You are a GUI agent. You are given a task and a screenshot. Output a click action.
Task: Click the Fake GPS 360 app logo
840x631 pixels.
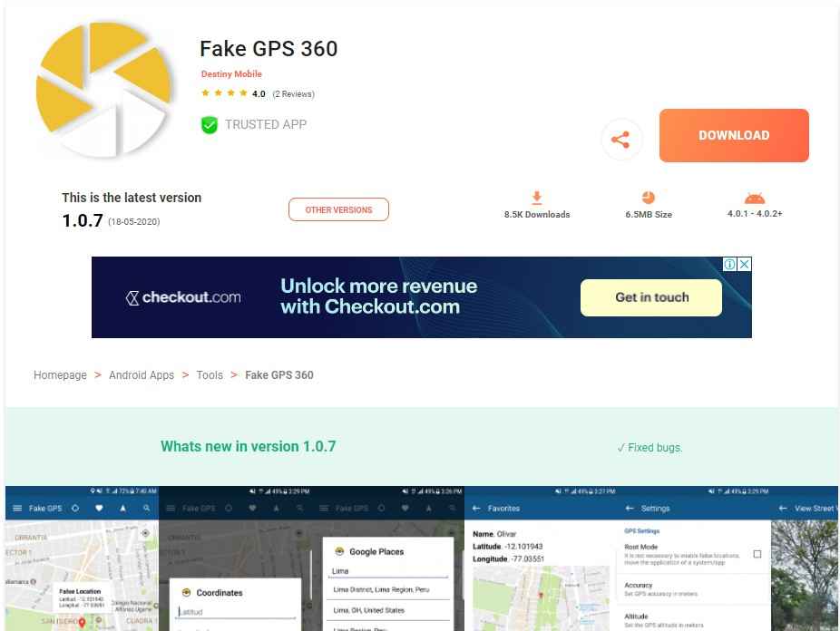coord(104,90)
